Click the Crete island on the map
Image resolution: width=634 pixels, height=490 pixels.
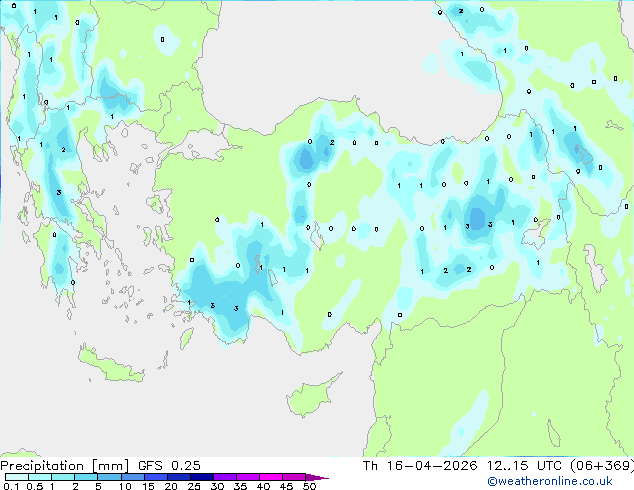[110, 366]
